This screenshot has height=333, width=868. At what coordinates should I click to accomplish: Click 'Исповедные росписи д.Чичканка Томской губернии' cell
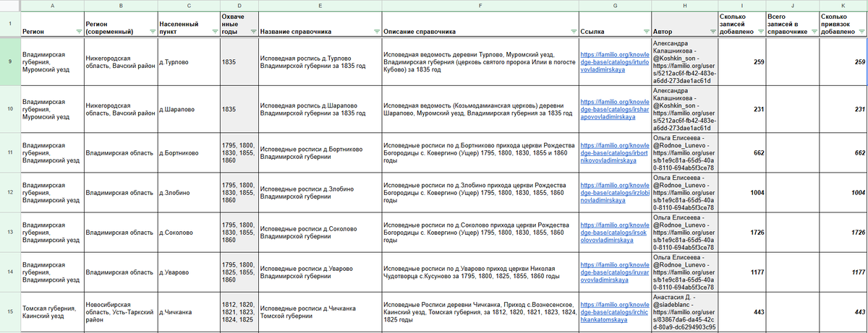click(319, 311)
